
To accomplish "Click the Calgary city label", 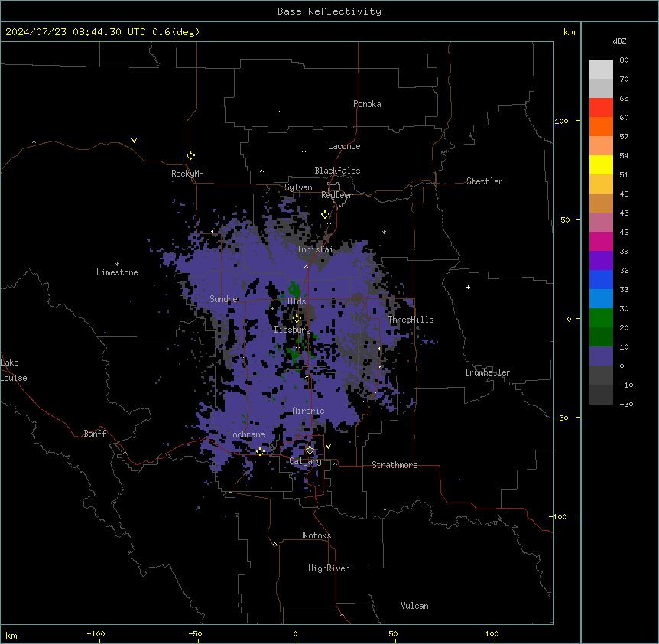I will point(305,461).
